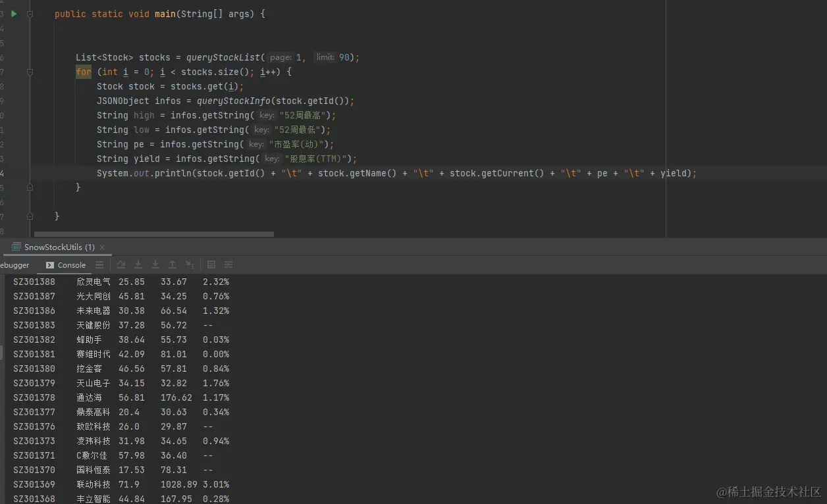Image resolution: width=827 pixels, height=504 pixels.
Task: Click the Step Over debugger icon
Action: pos(121,265)
